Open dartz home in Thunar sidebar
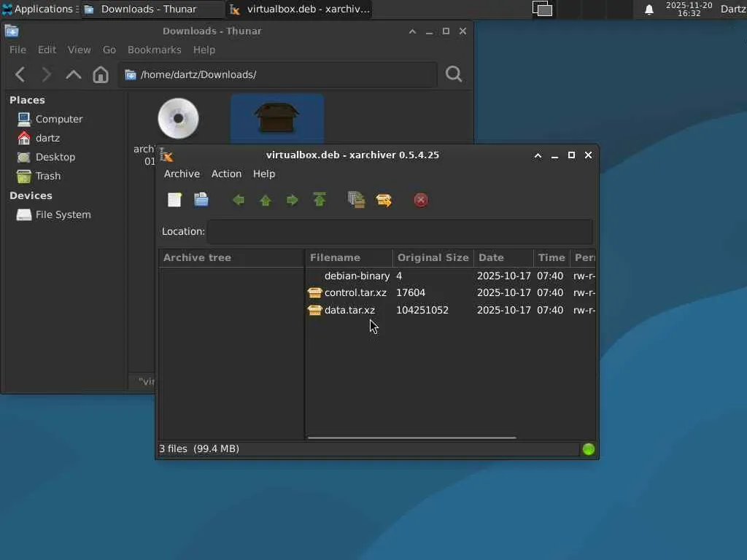747x560 pixels. [x=38, y=138]
